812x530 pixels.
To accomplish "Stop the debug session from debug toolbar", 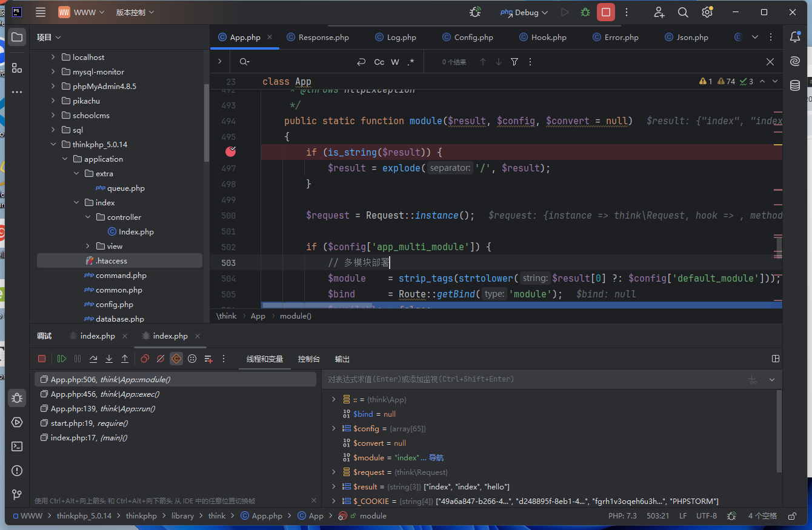I will [42, 359].
